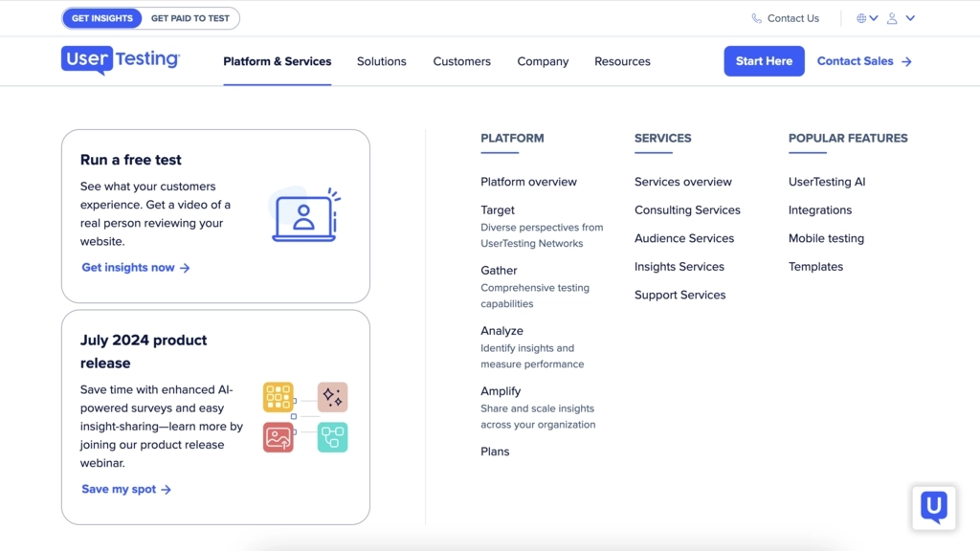Click the user account icon
Viewport: 980px width, 551px height.
point(892,18)
